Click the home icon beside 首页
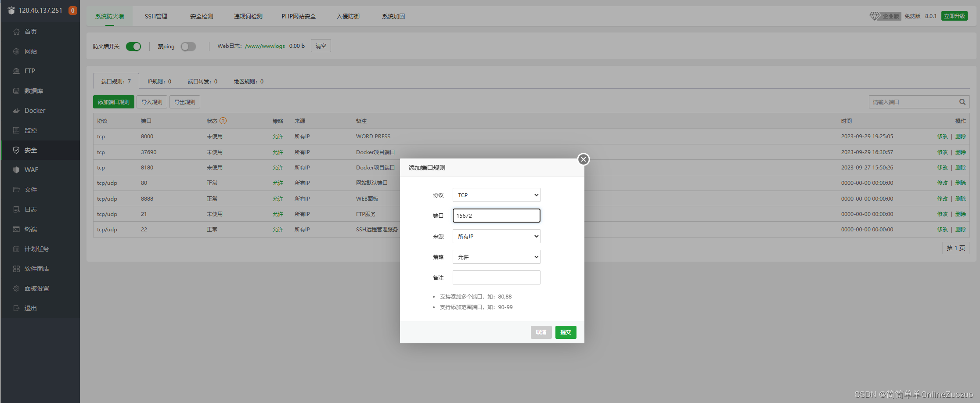The image size is (980, 403). 16,32
